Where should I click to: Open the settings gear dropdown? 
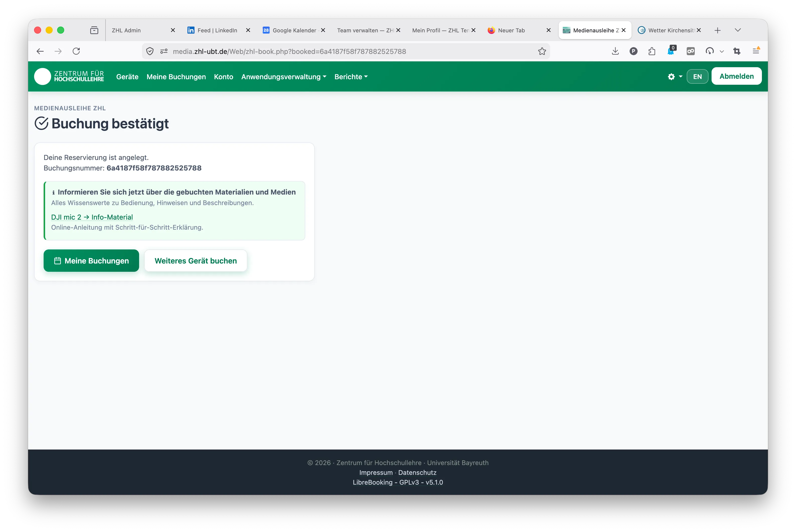(x=675, y=77)
